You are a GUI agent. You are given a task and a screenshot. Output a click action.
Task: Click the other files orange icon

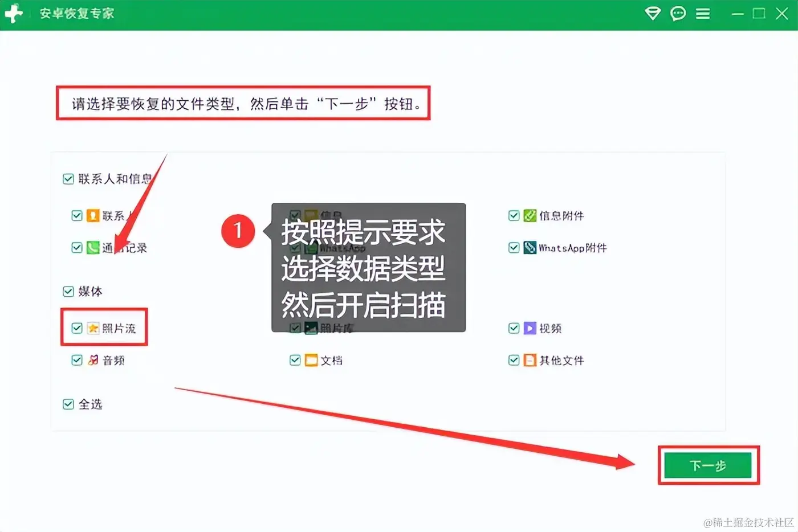pos(530,360)
